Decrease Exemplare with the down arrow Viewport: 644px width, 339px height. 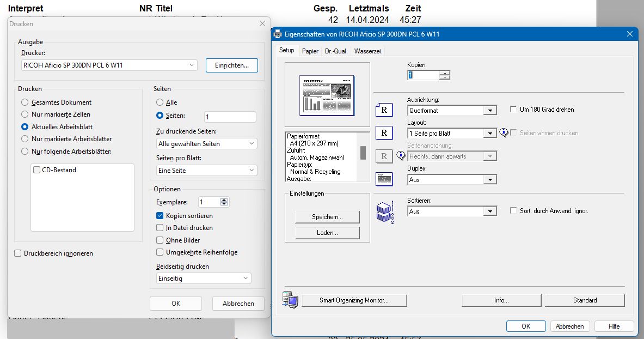[224, 204]
